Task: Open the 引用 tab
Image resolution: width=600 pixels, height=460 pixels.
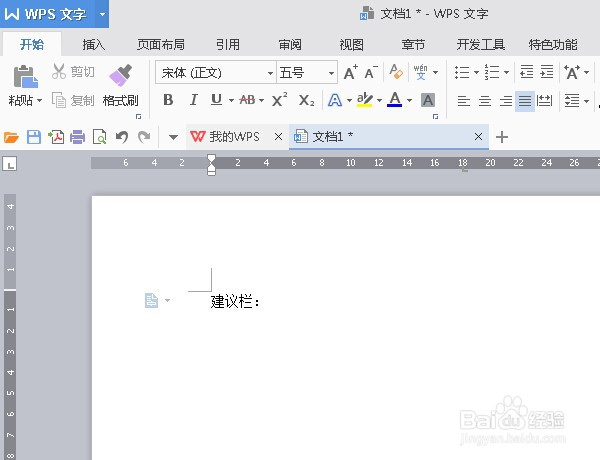Action: [x=228, y=45]
